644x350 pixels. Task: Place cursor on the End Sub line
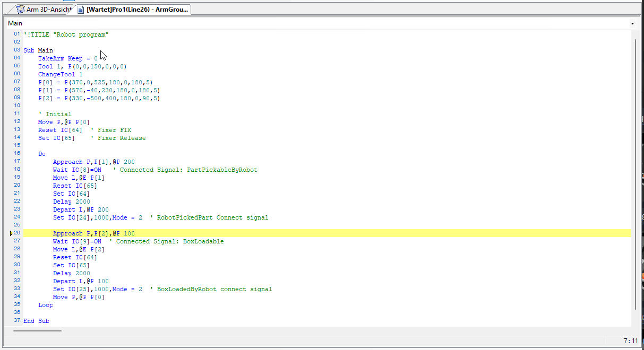click(x=36, y=321)
